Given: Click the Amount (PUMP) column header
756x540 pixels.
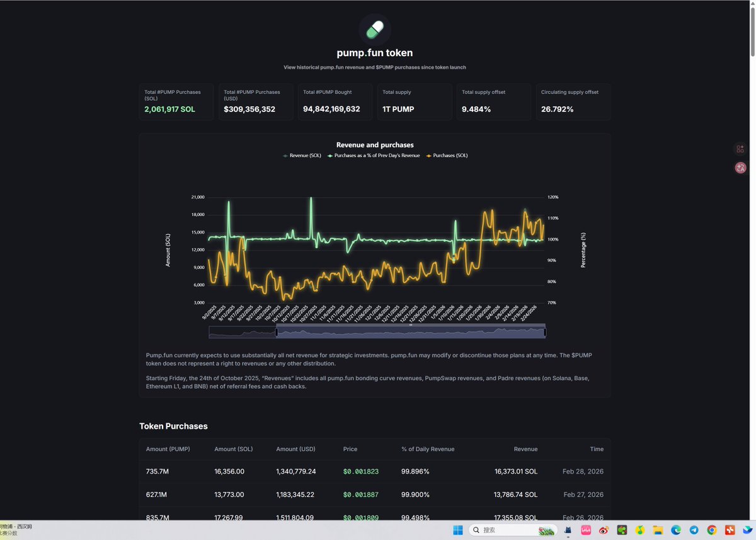Looking at the screenshot, I should (168, 449).
